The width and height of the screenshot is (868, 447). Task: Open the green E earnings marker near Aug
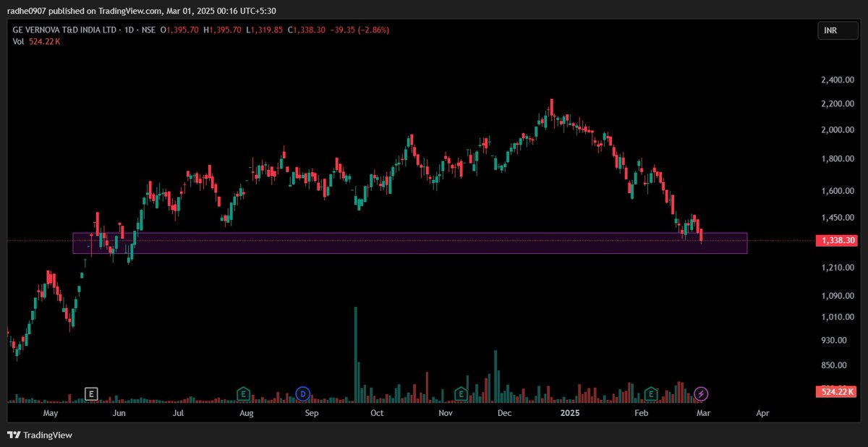(x=244, y=393)
